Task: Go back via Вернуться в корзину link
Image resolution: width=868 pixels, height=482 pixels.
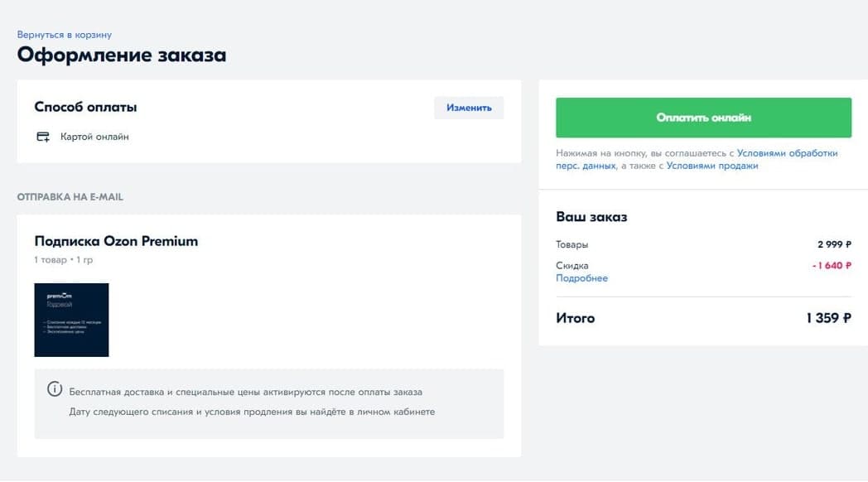Action: click(x=65, y=35)
